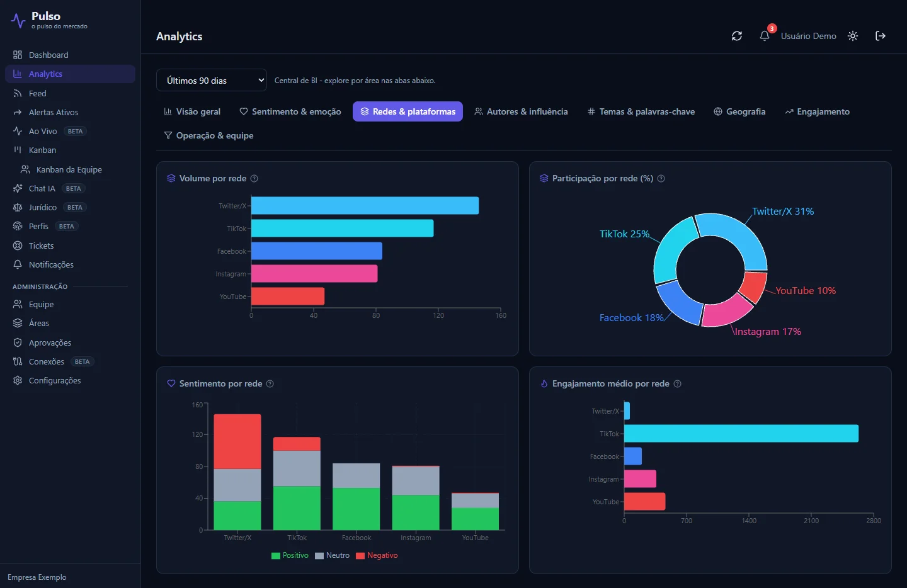This screenshot has height=588, width=907.
Task: Click the Pulso logo icon
Action: coord(18,21)
